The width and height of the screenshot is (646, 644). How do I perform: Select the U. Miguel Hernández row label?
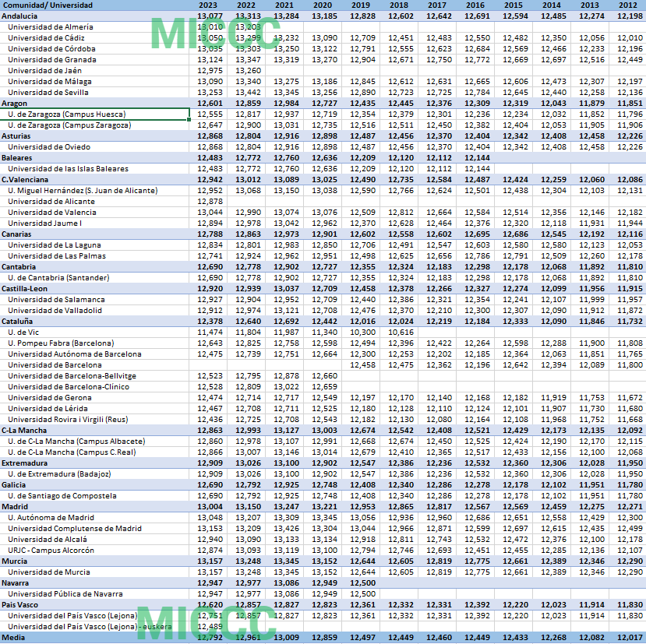[83, 191]
